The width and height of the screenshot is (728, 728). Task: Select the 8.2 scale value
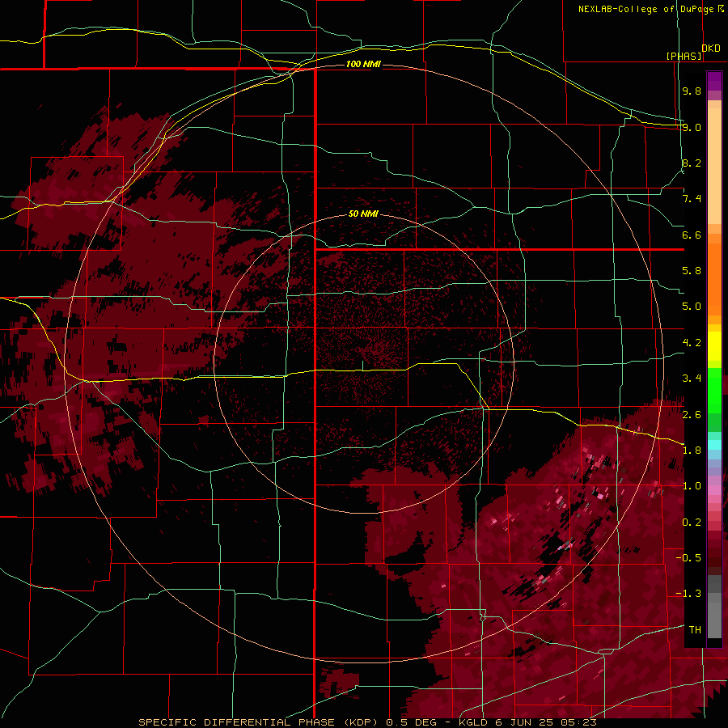692,163
